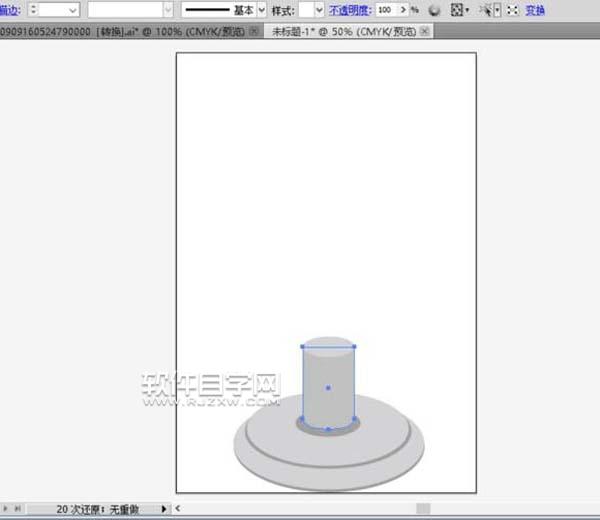Image resolution: width=600 pixels, height=520 pixels.
Task: Click the recolor artwork globe icon
Action: 435,9
